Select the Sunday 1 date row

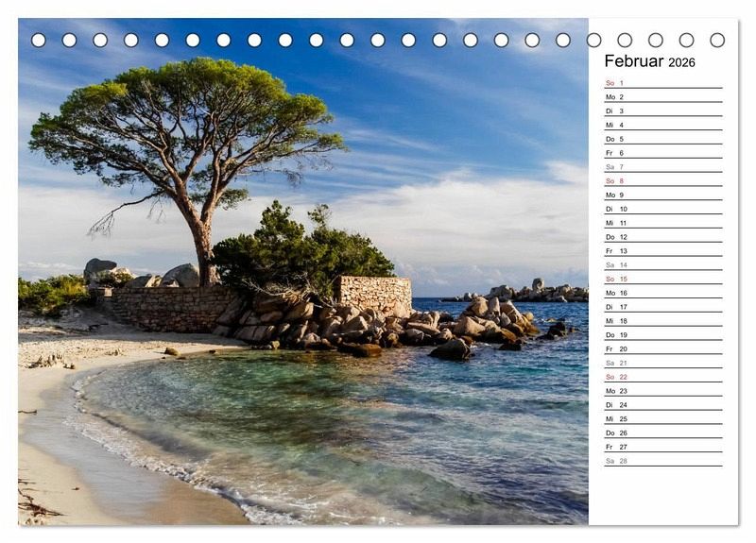pos(662,83)
